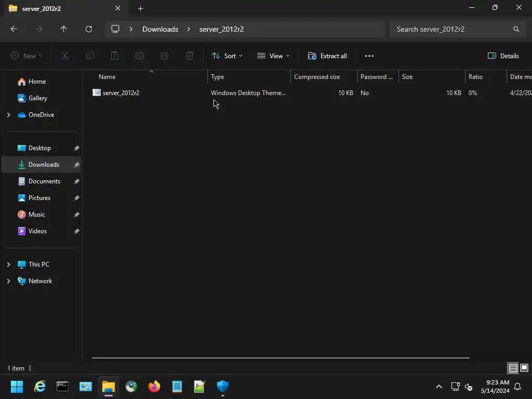Click the Password value No
The image size is (532, 399).
pos(364,92)
